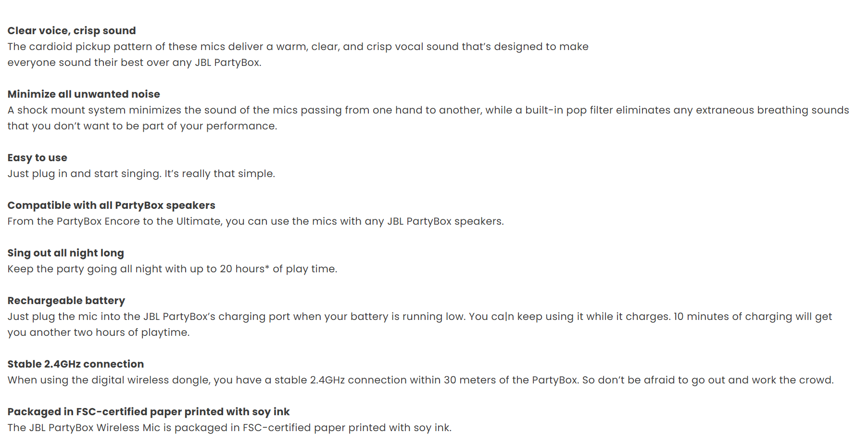Click the 'Minimize all unwanted noise' heading
The height and width of the screenshot is (446, 868).
point(84,94)
